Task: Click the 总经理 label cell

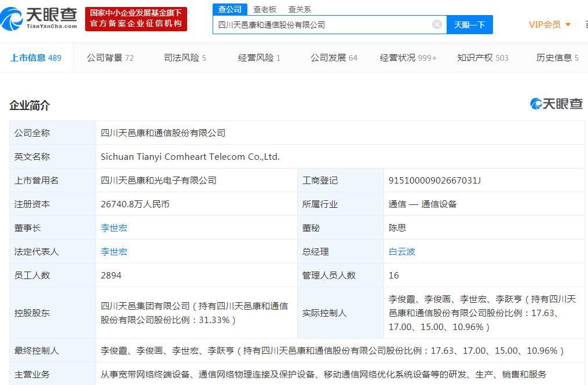Action: pos(341,251)
